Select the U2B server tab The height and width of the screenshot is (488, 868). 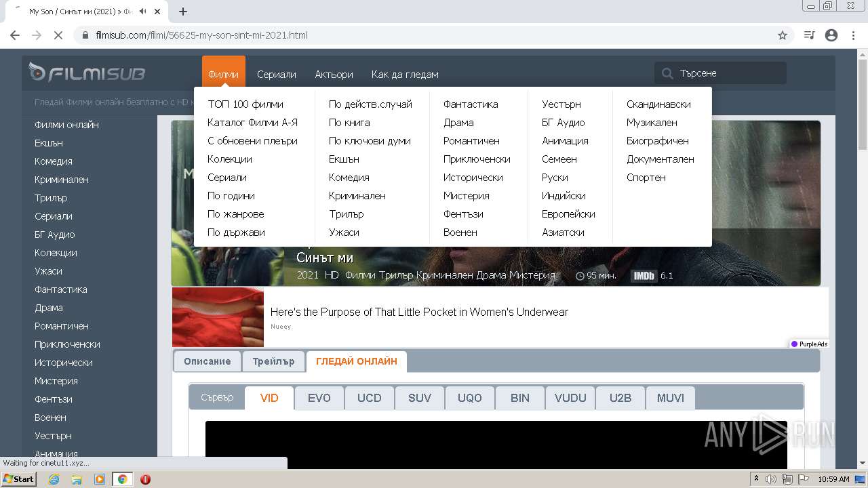coord(620,398)
